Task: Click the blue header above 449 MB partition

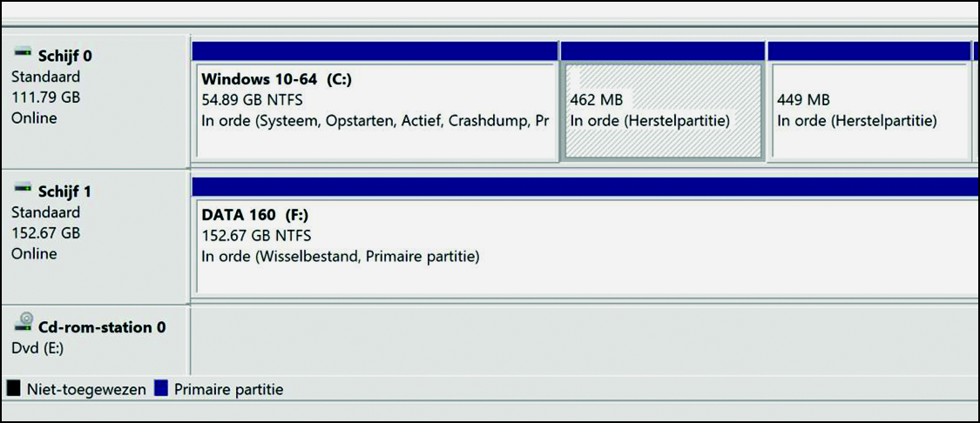Action: coord(868,51)
